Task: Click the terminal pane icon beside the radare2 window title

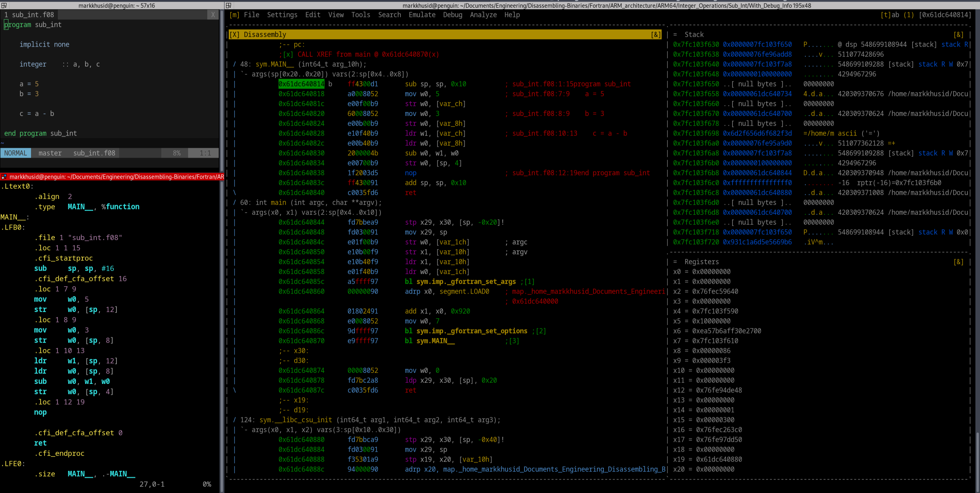Action: tap(229, 5)
